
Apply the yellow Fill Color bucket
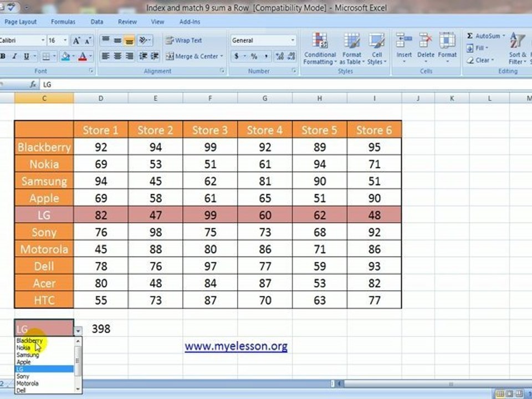65,57
